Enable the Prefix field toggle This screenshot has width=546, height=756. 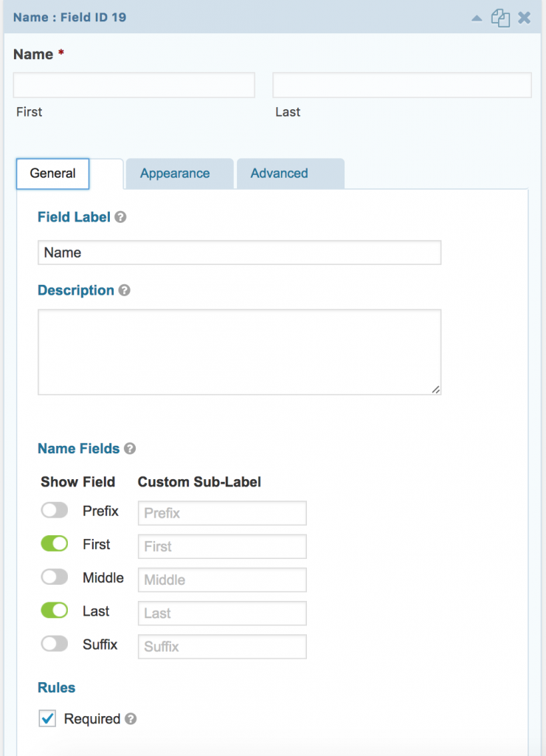(x=55, y=511)
